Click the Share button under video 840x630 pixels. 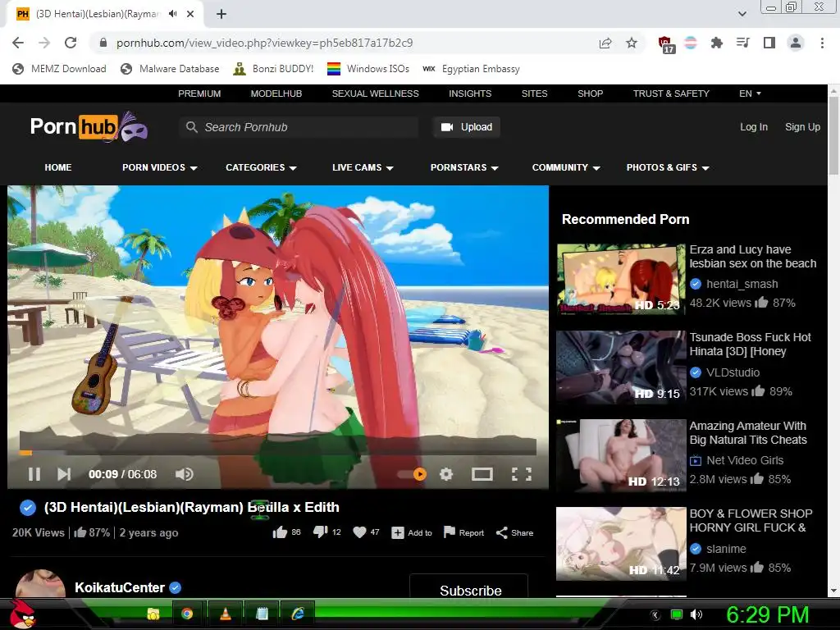coord(515,532)
